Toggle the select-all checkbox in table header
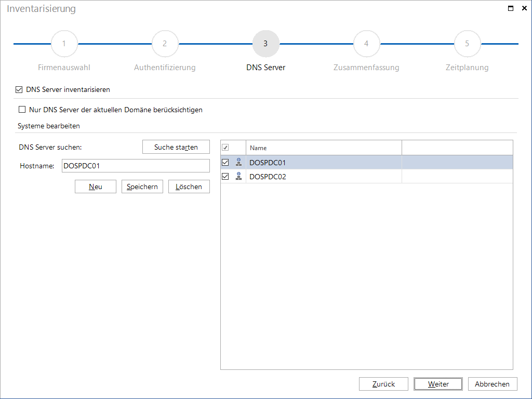The image size is (532, 399). [225, 148]
